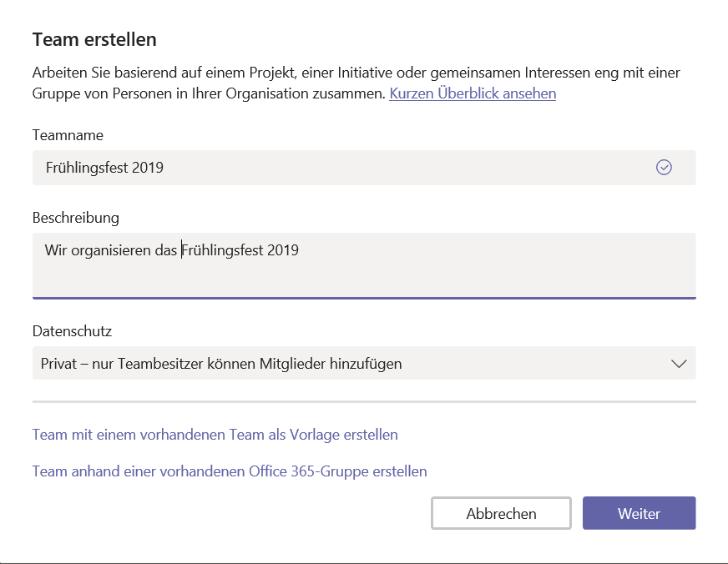Choose 'Team mit einem vorhandenen Team als Vorlage erstellen'
Image resolution: width=728 pixels, height=564 pixels.
[x=215, y=435]
